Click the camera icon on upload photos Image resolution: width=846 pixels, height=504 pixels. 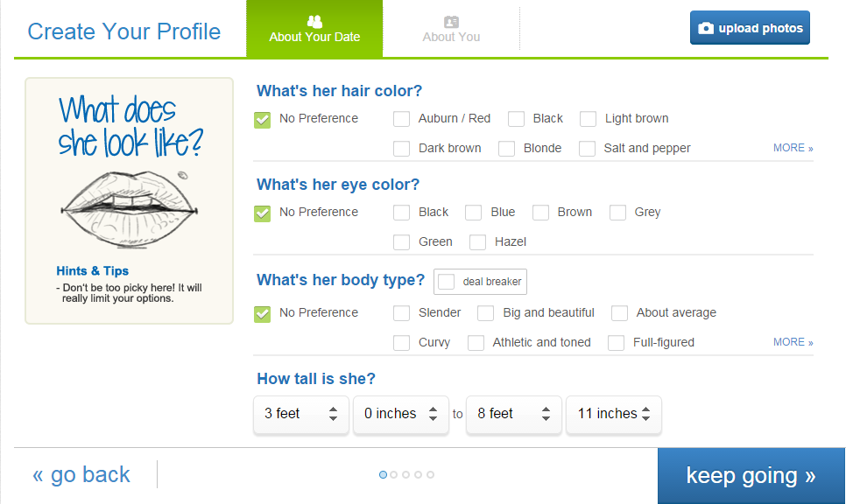(x=706, y=27)
